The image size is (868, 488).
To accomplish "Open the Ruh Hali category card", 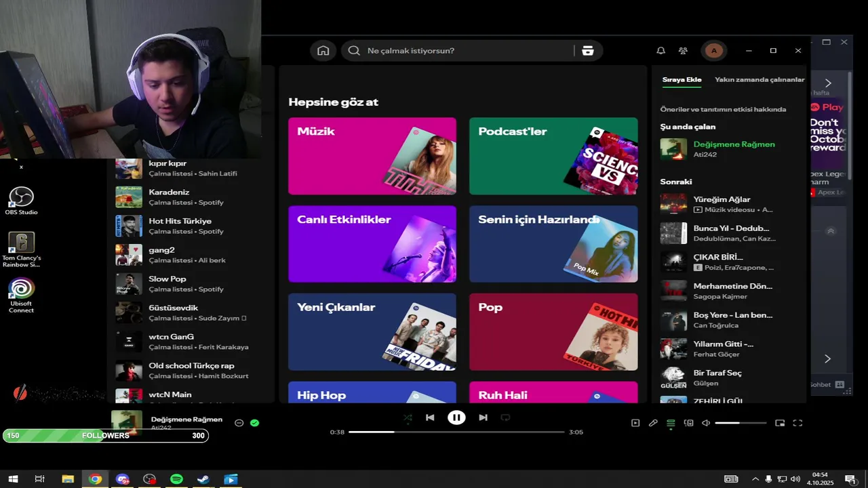I will click(553, 392).
